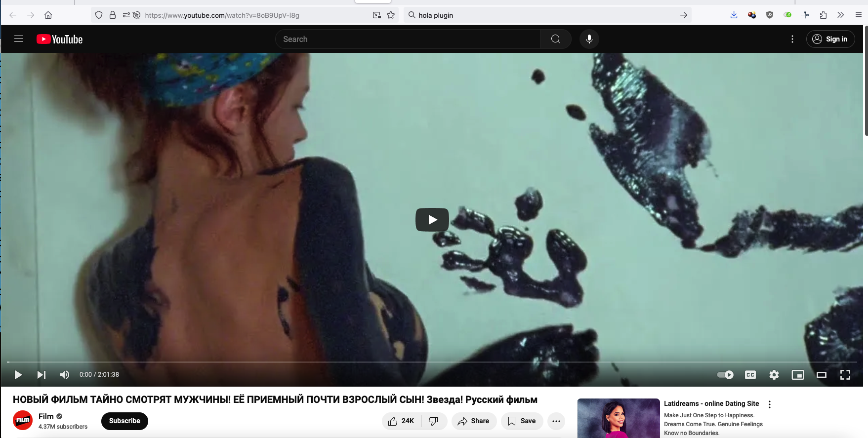Viewport: 868px width, 438px height.
Task: Submit the browser search with the arrow
Action: point(684,15)
